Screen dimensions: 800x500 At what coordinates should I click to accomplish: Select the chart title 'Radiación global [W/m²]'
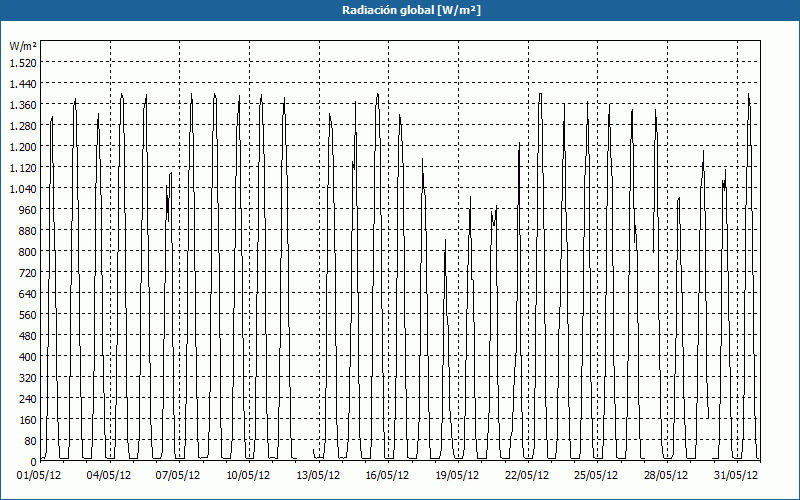coord(411,10)
